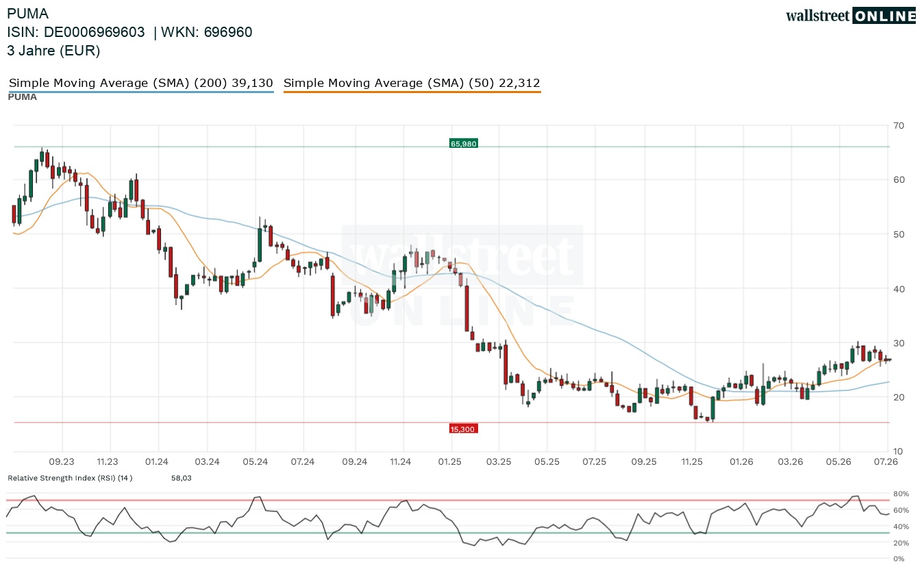Click the 05.24 date tick on x-axis
Viewport: 924px width, 577px height.
coord(255,462)
